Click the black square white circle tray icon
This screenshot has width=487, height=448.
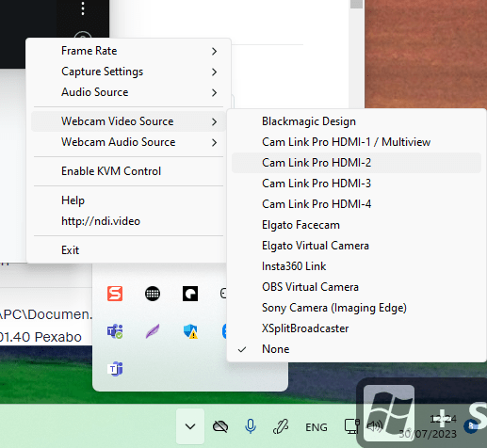point(190,294)
